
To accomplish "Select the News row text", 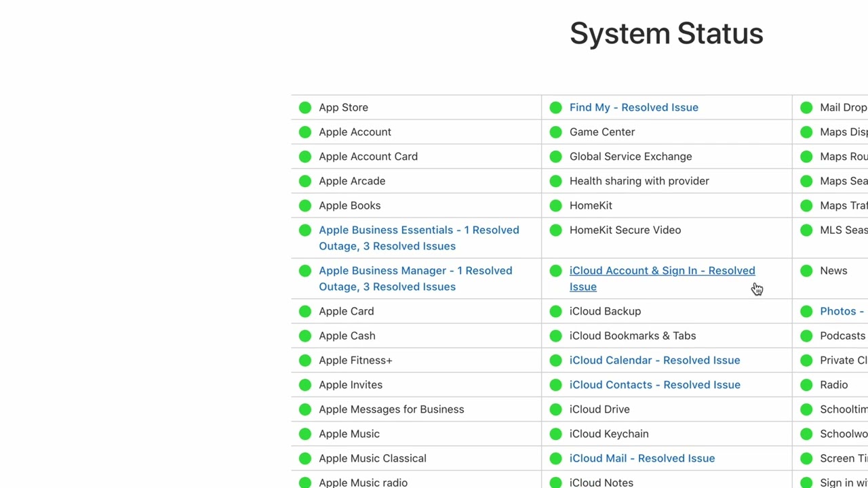I will coord(833,270).
